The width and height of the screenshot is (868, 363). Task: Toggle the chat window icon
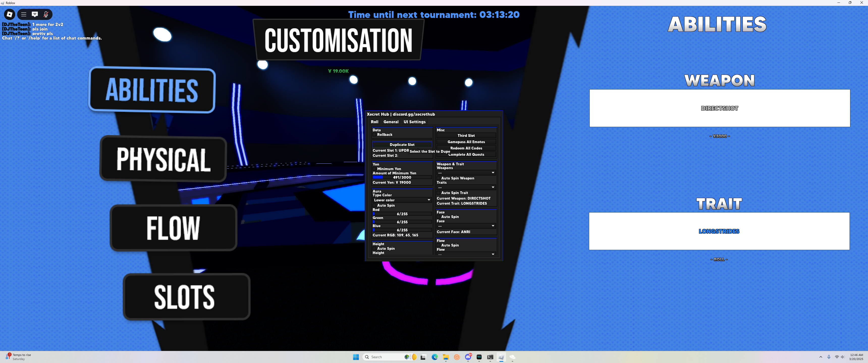[35, 14]
